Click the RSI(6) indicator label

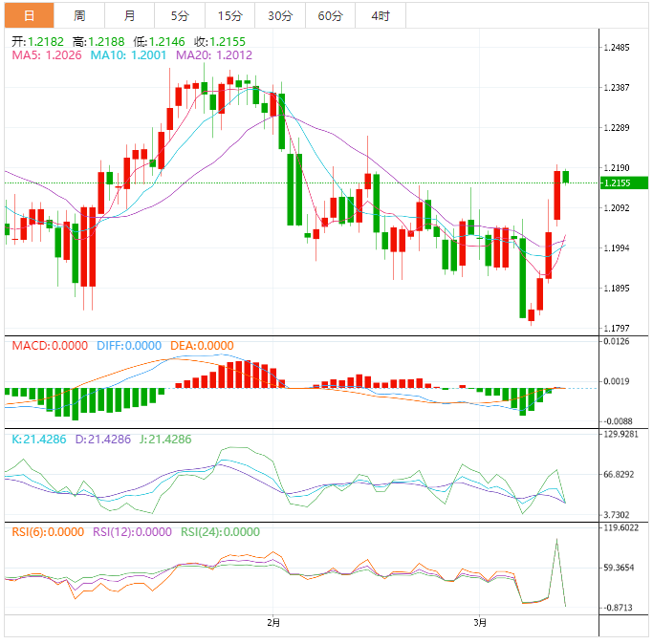click(x=45, y=532)
